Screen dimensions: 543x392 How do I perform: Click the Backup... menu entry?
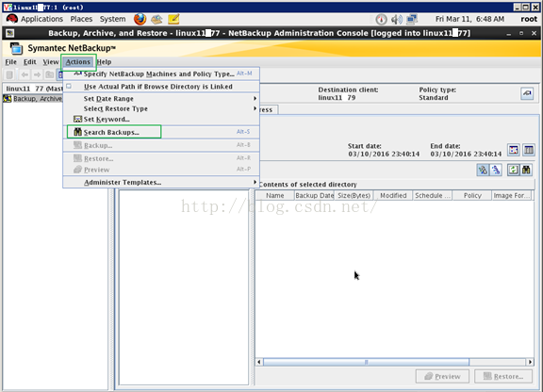[161, 145]
